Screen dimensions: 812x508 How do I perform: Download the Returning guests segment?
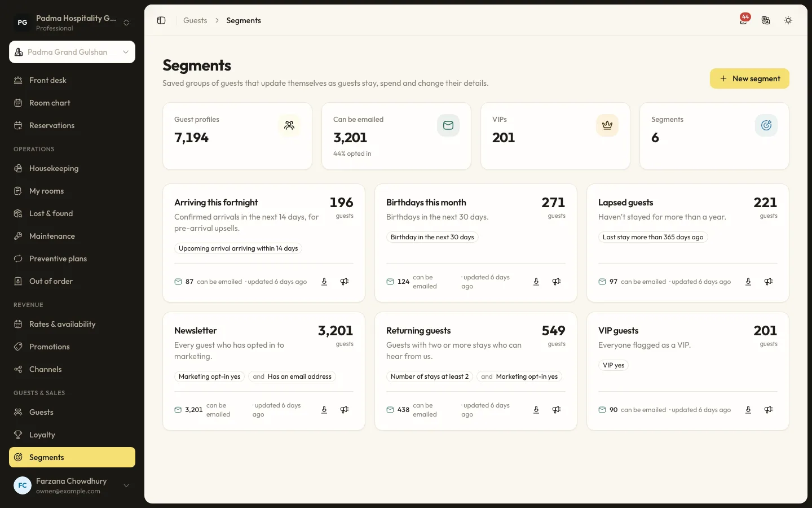click(x=536, y=410)
